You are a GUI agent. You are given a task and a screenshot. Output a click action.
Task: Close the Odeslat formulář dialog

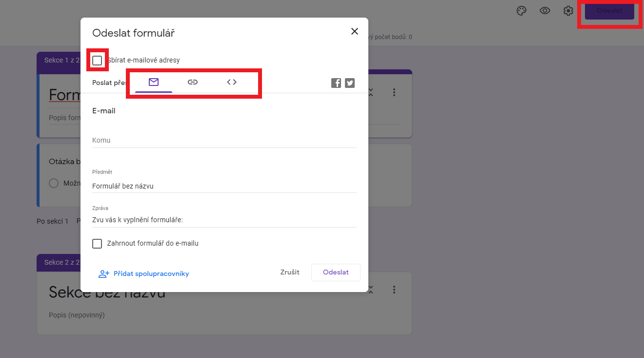355,31
